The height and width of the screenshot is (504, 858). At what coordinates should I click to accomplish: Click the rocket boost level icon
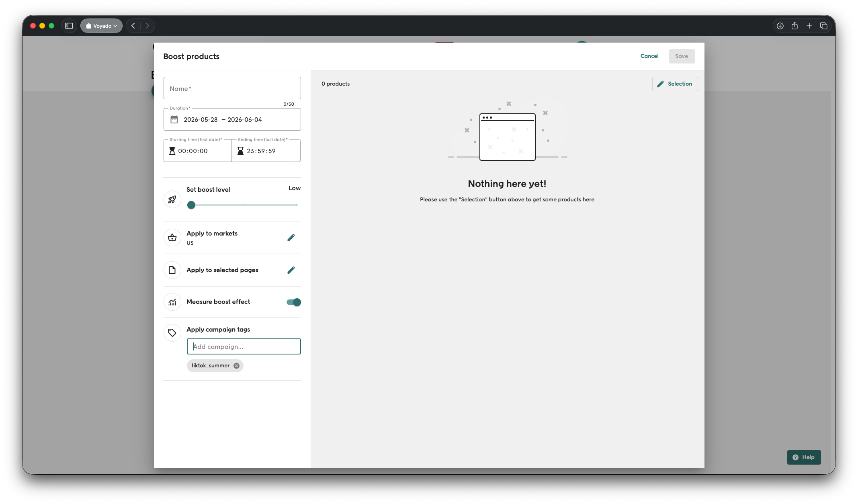coord(172,199)
